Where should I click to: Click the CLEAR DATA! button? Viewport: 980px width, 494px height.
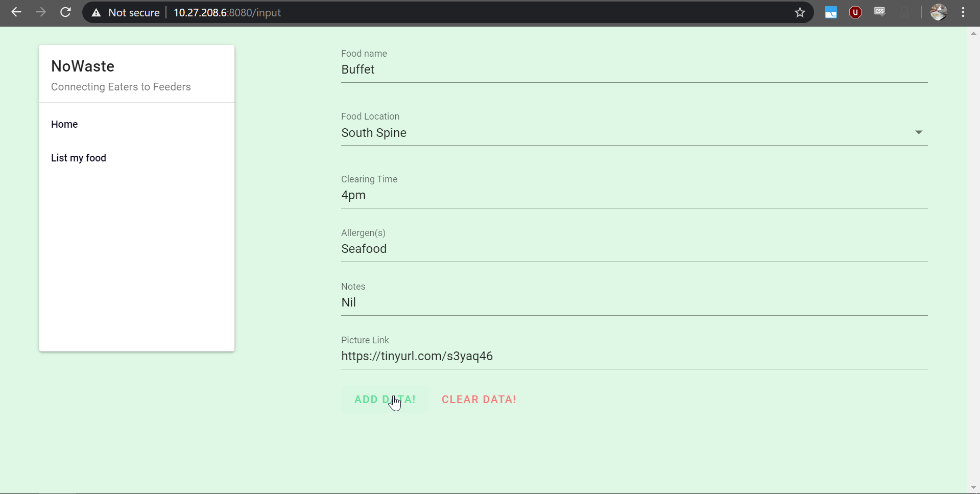pyautogui.click(x=479, y=399)
